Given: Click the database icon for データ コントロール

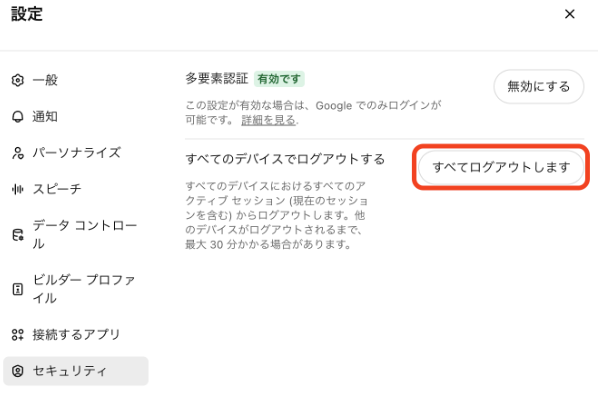Looking at the screenshot, I should (x=18, y=235).
